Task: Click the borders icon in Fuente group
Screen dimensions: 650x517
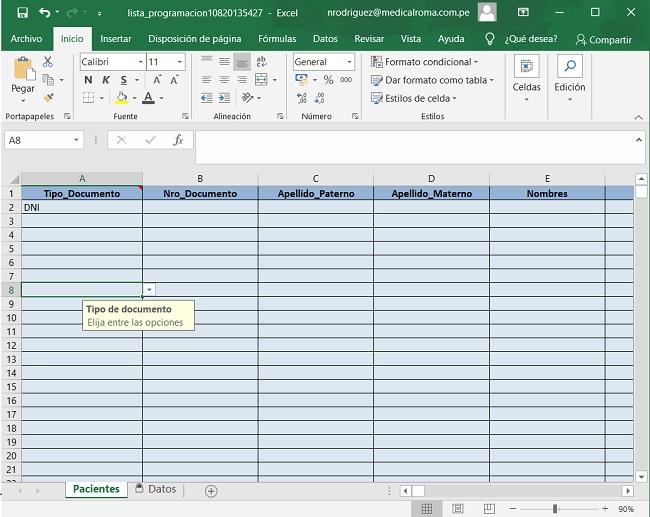Action: tap(88, 98)
